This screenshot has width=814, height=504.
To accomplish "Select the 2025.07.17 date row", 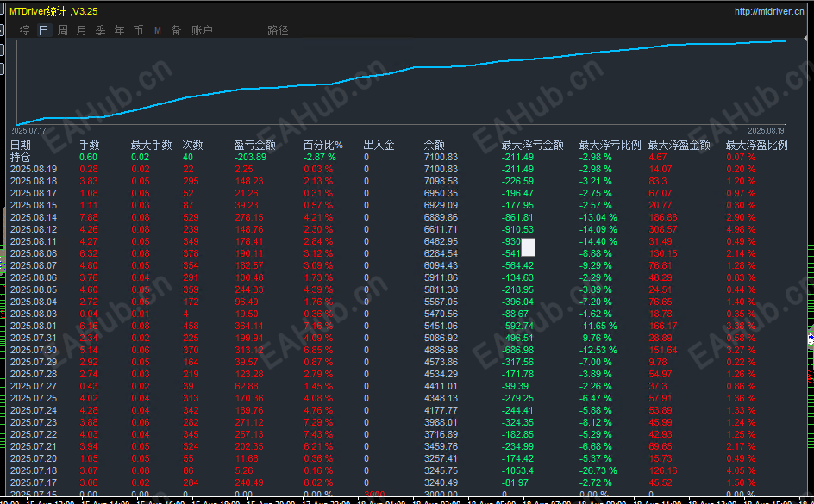I will click(x=399, y=482).
